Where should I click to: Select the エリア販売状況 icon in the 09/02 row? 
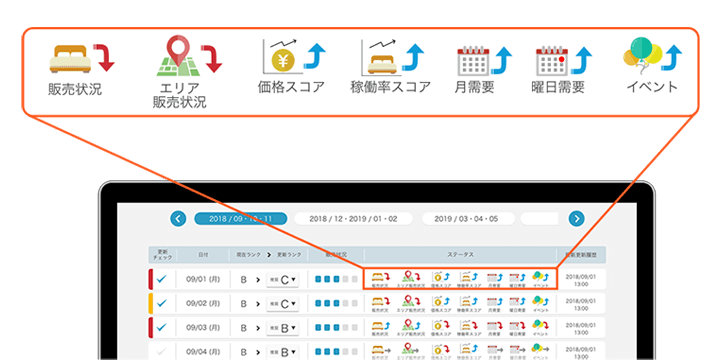[409, 301]
